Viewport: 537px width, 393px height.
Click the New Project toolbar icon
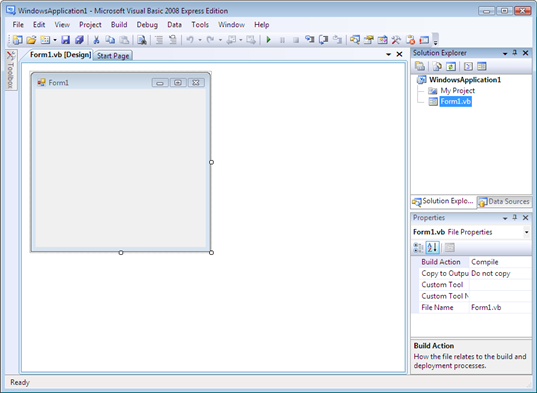pos(17,40)
